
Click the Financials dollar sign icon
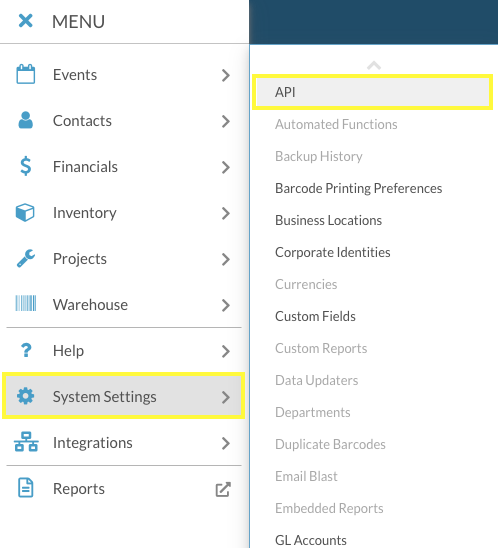tap(26, 166)
